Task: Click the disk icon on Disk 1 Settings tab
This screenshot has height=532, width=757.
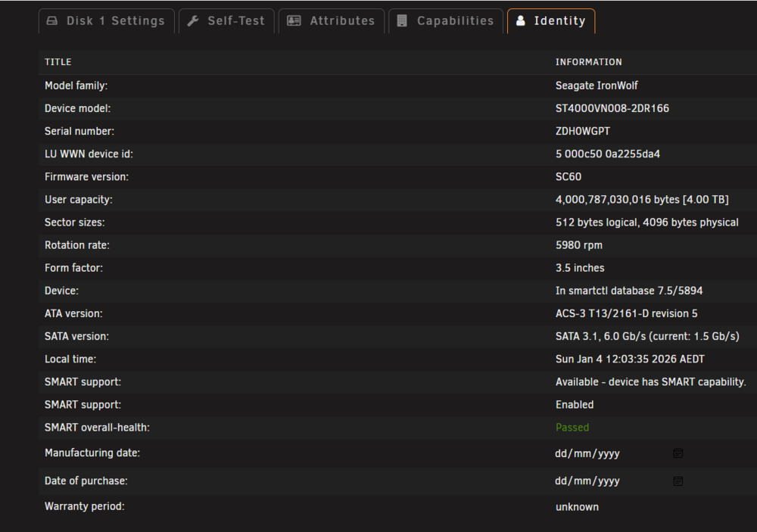Action: click(x=52, y=20)
